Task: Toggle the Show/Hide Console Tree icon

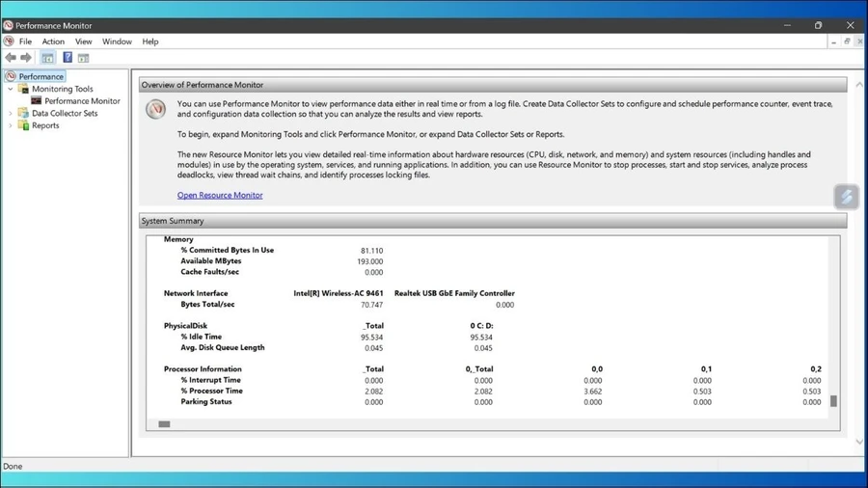Action: point(47,58)
